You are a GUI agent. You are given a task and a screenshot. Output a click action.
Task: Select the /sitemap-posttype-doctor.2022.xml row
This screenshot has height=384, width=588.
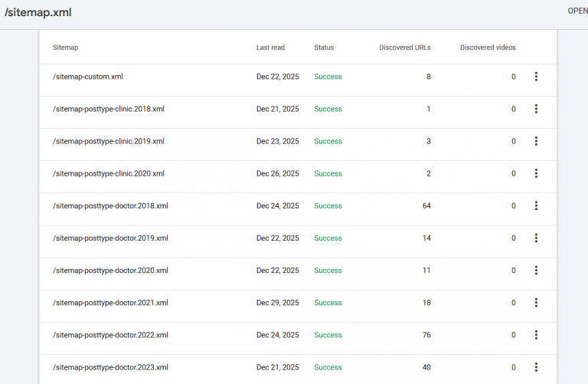110,335
